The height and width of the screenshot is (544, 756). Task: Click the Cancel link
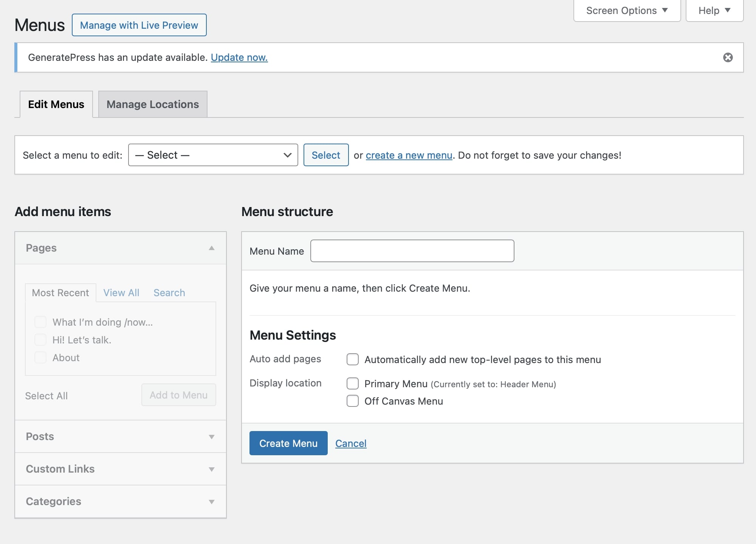click(x=351, y=444)
